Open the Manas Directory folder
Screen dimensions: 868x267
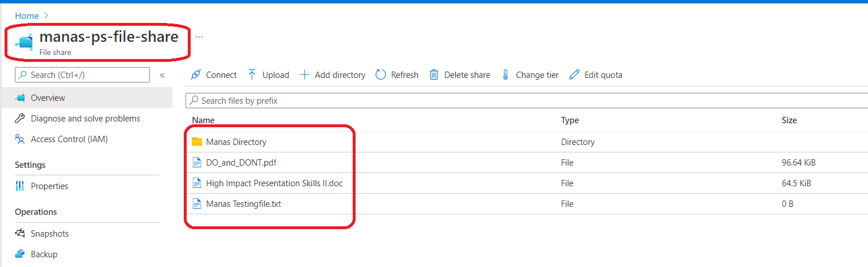pyautogui.click(x=236, y=142)
